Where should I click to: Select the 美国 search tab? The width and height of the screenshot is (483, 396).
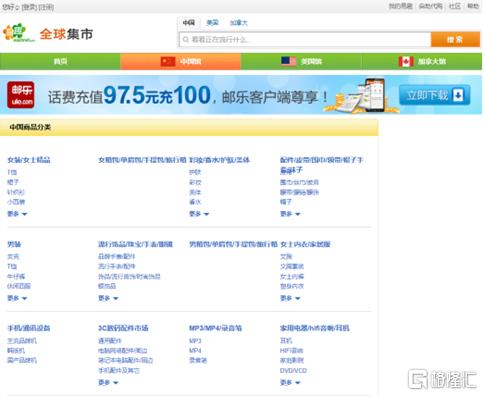212,23
